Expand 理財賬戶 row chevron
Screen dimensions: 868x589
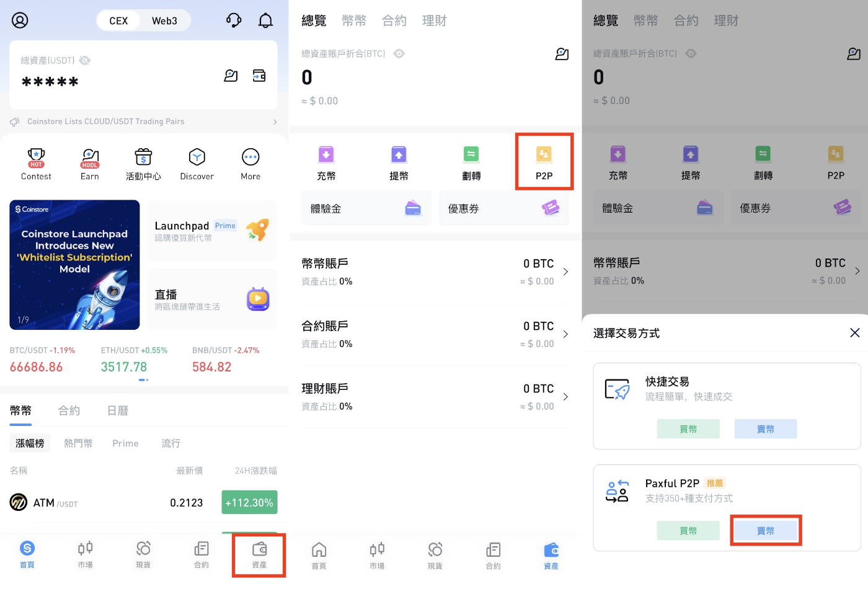[565, 397]
